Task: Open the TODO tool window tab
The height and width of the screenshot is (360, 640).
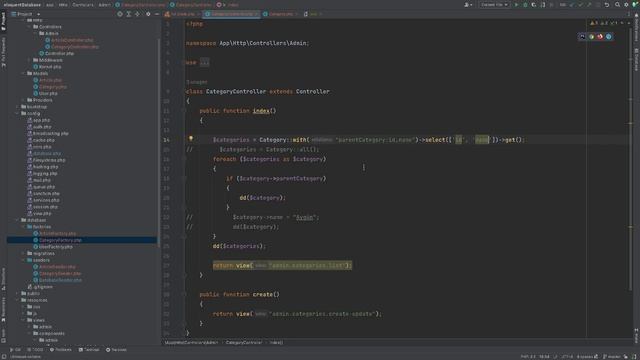Action: [x=35, y=350]
